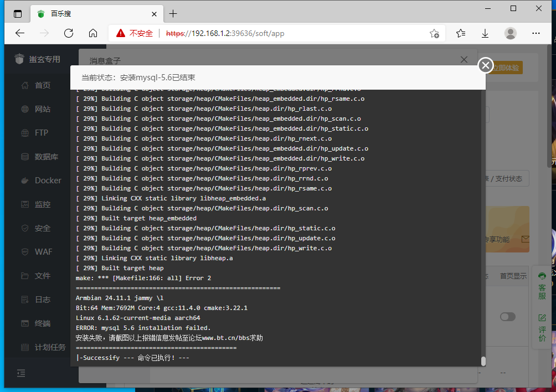The image size is (556, 392).
Task: Refresh the current page
Action: click(x=69, y=33)
